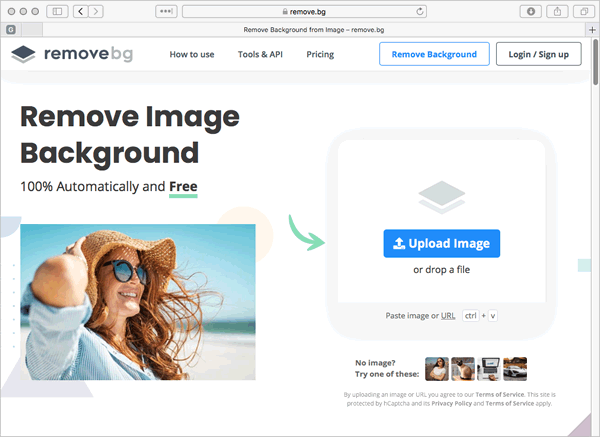Screen dimensions: 600x437
Task: Click the Remove Background button
Action: 434,54
